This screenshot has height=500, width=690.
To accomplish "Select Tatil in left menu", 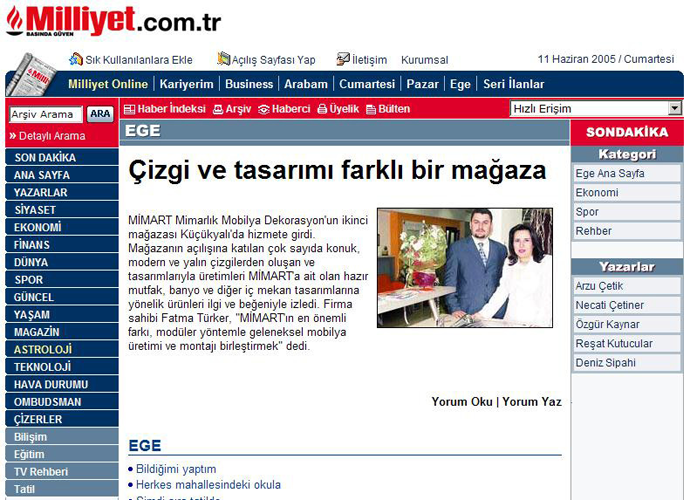I will pos(62,489).
